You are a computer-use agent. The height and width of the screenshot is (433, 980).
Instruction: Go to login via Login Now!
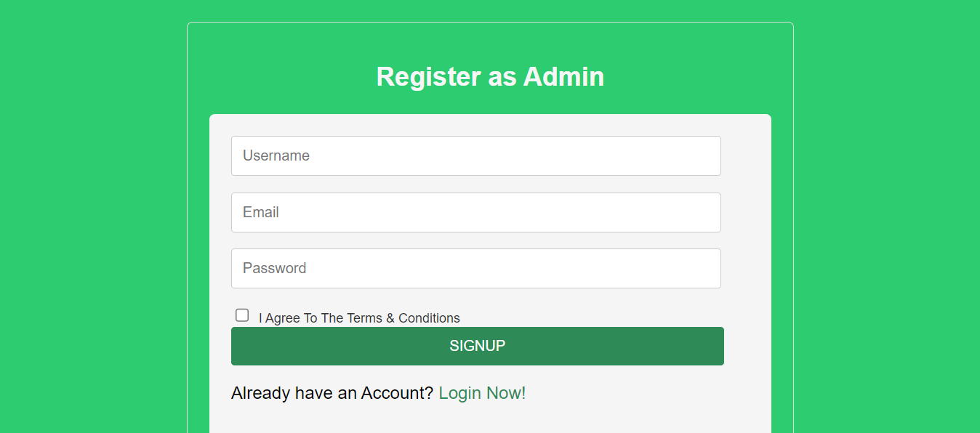click(x=482, y=393)
